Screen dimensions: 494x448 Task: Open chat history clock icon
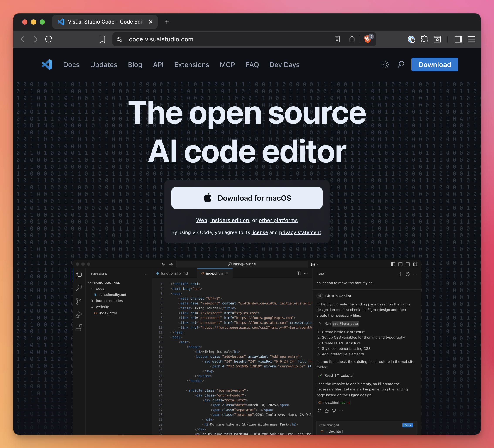pos(408,274)
